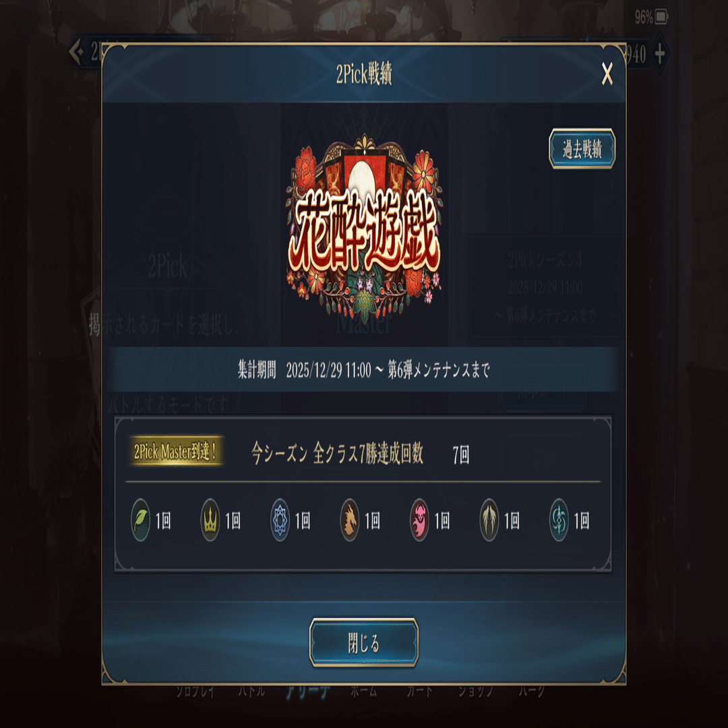Screen dimensions: 728x728
Task: Select the blue hexagram Runecraft class icon
Action: coord(280,520)
